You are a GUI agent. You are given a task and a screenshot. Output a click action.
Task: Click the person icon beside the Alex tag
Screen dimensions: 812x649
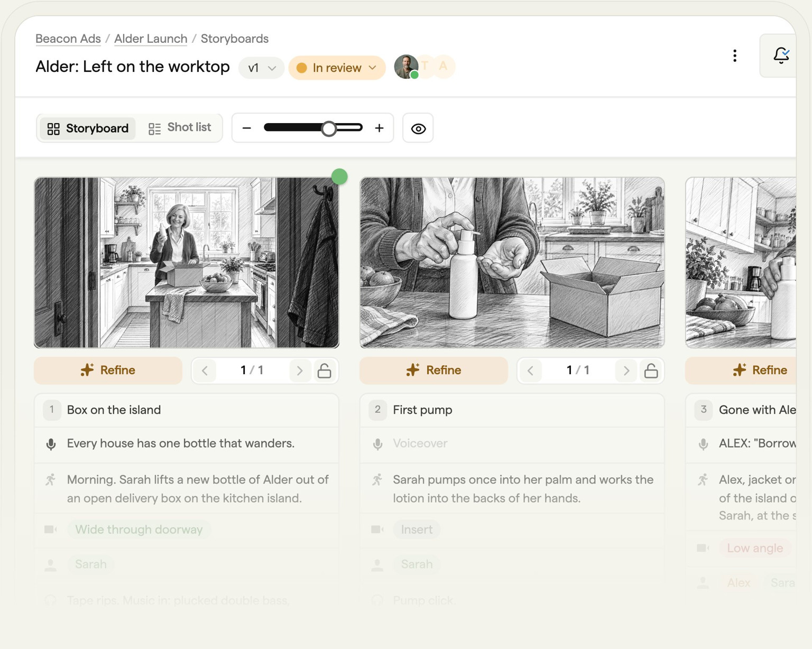[703, 583]
